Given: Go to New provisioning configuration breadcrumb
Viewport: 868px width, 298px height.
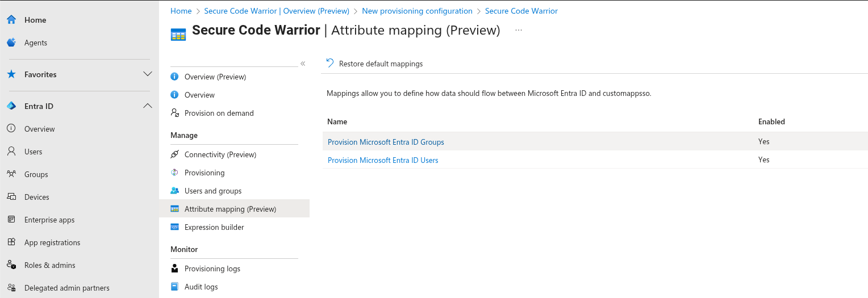Looking at the screenshot, I should [417, 11].
